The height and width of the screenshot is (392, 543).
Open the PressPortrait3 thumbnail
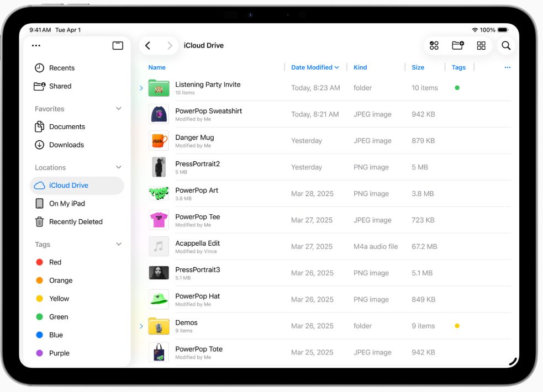coord(159,273)
